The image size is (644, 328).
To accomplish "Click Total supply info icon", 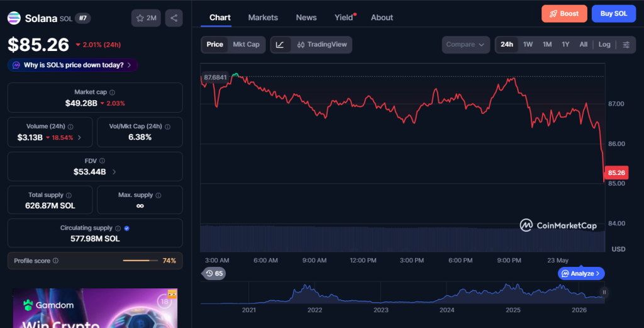I will 69,195.
